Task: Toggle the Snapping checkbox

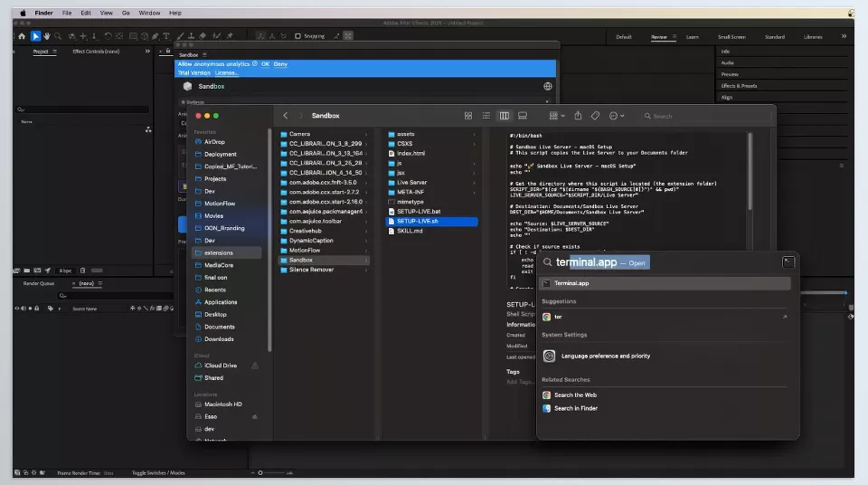Action: (x=297, y=36)
